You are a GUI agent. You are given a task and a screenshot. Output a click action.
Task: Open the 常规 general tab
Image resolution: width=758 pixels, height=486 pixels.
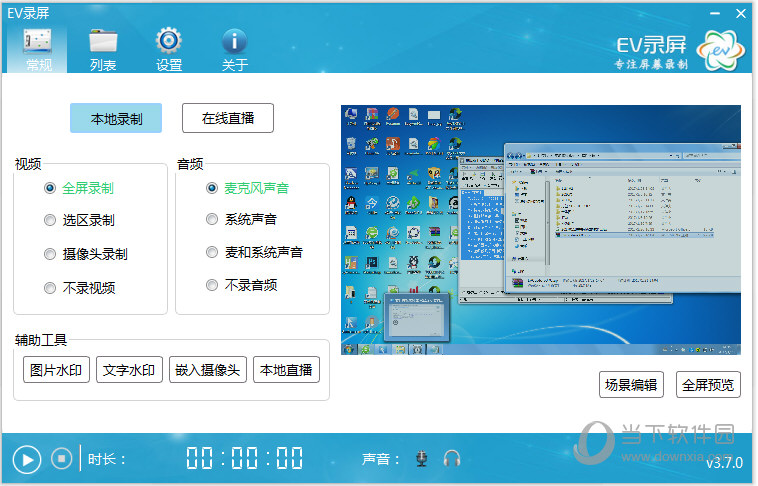pyautogui.click(x=38, y=50)
